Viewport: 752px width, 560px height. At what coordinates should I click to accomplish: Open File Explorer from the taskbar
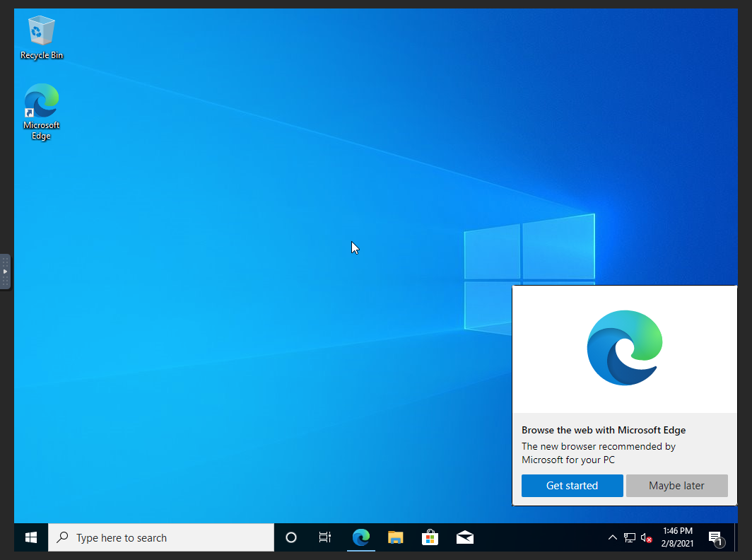point(395,537)
